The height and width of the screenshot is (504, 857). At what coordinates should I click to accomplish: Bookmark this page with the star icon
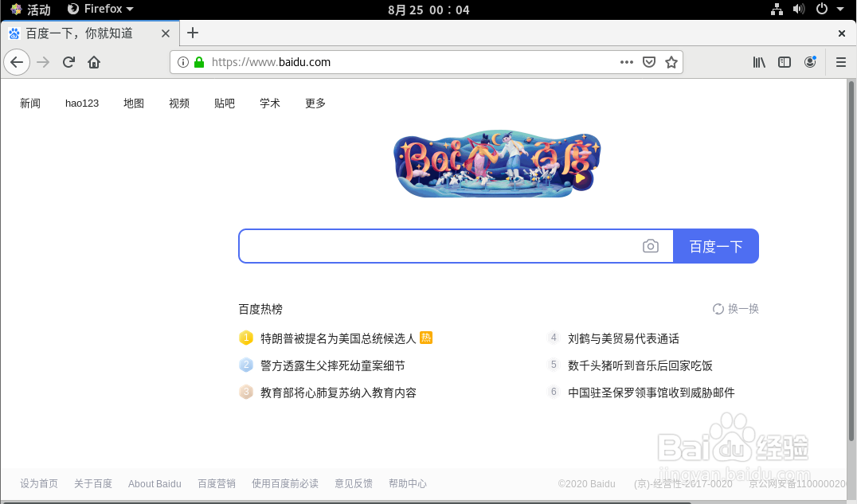671,62
